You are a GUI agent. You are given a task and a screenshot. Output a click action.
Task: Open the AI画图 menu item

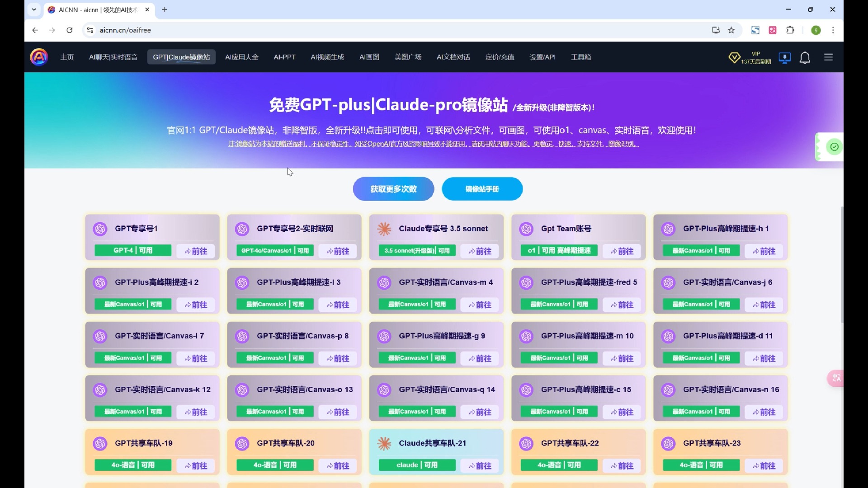369,57
